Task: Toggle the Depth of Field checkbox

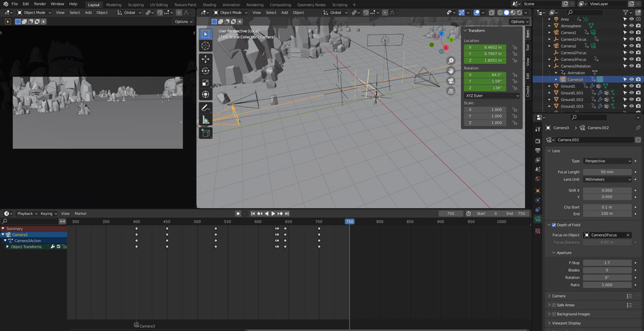Action: pyautogui.click(x=554, y=225)
